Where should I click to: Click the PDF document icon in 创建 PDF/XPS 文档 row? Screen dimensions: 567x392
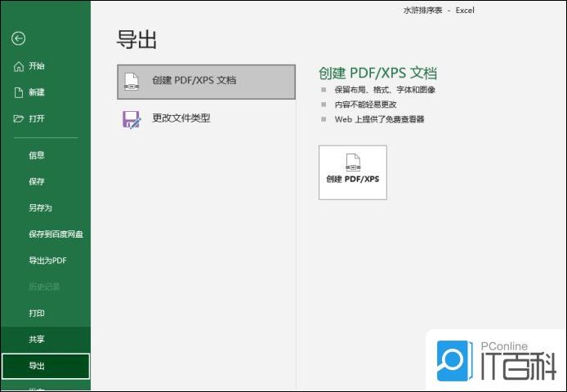pos(132,82)
